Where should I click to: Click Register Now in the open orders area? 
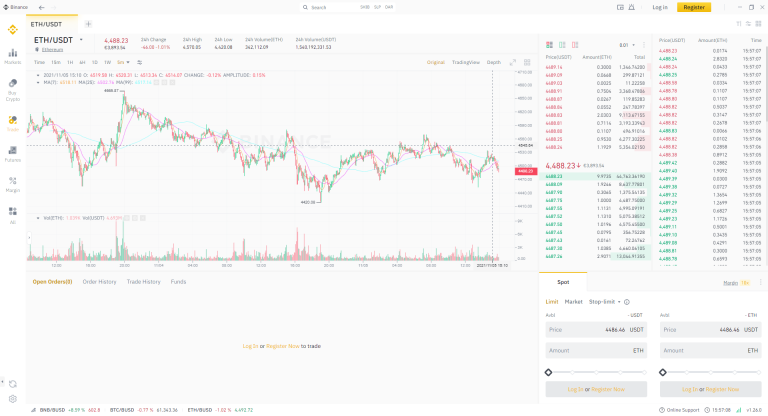point(283,346)
